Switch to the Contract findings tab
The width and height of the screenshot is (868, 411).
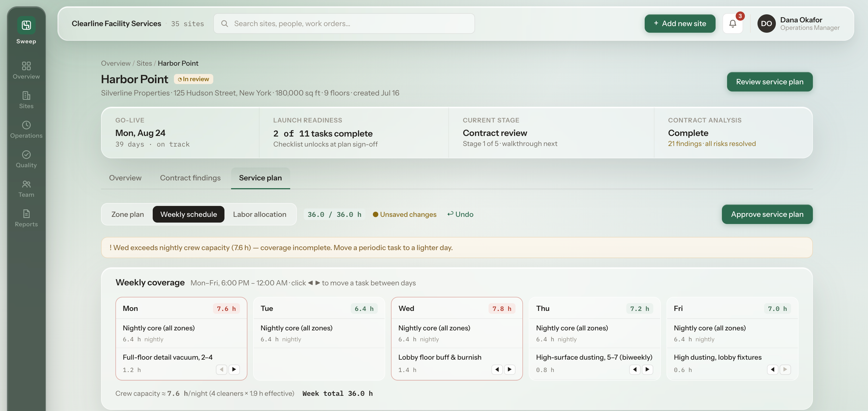click(190, 178)
